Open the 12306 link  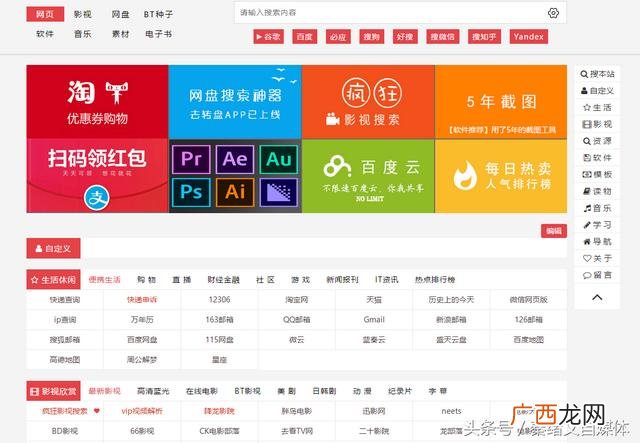pos(219,300)
